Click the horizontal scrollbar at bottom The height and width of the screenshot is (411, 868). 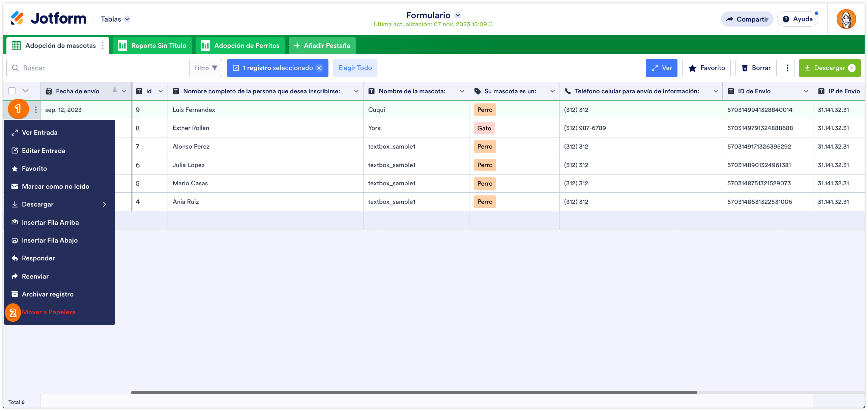pyautogui.click(x=414, y=392)
